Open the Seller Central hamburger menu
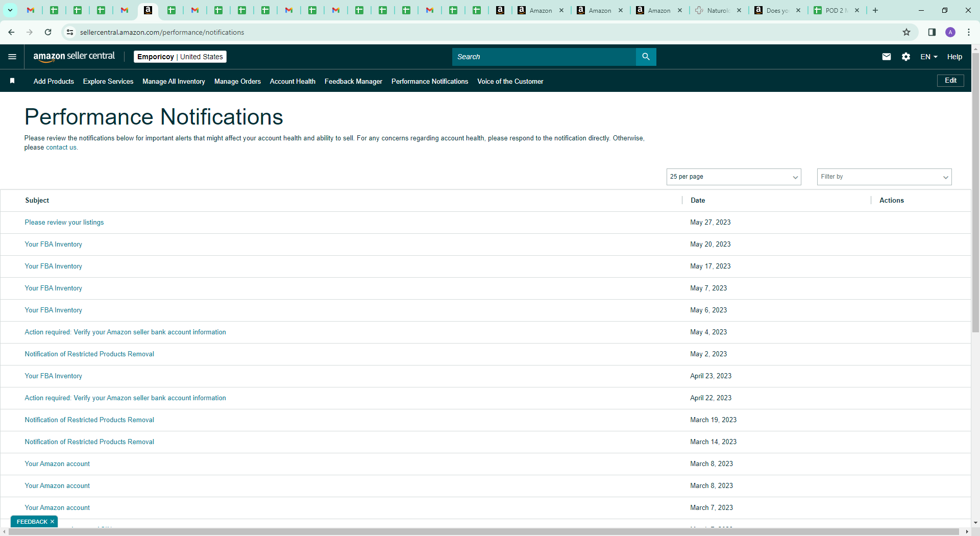Screen dimensions: 980x536 (12, 57)
